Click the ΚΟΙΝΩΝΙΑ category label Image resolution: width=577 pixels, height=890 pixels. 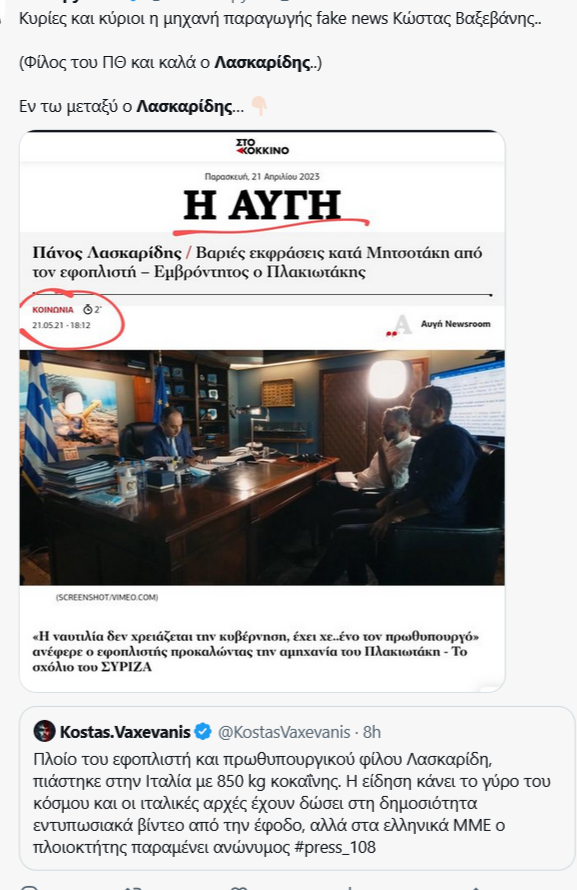pyautogui.click(x=53, y=309)
